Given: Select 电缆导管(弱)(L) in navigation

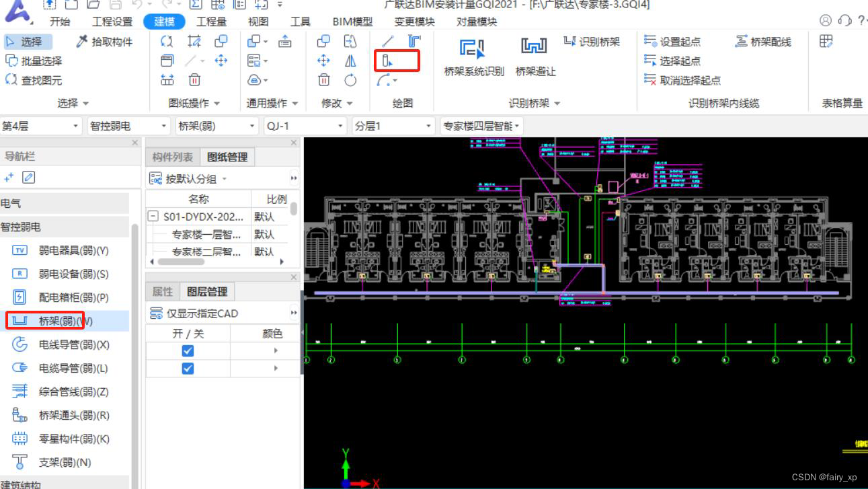Looking at the screenshot, I should (x=65, y=368).
